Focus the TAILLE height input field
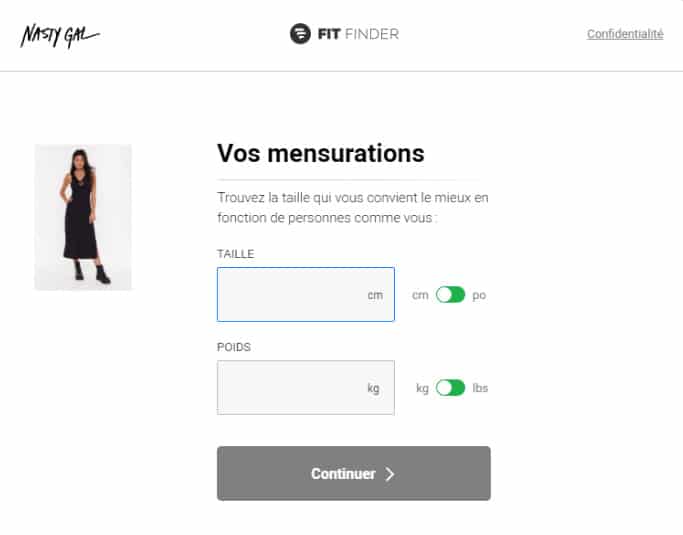 [x=290, y=294]
